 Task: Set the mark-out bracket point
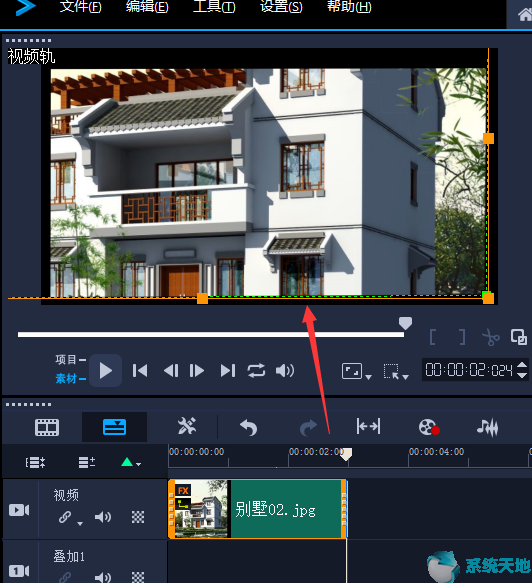pyautogui.click(x=462, y=337)
